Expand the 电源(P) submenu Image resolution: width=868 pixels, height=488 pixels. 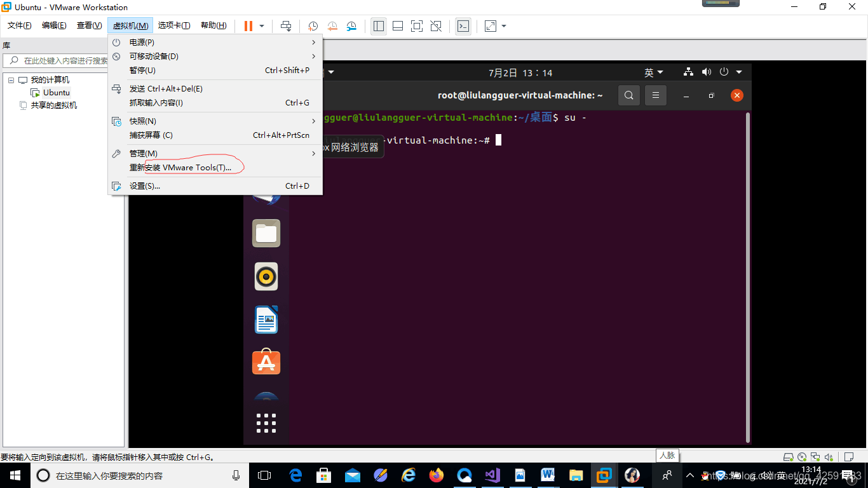pos(215,42)
